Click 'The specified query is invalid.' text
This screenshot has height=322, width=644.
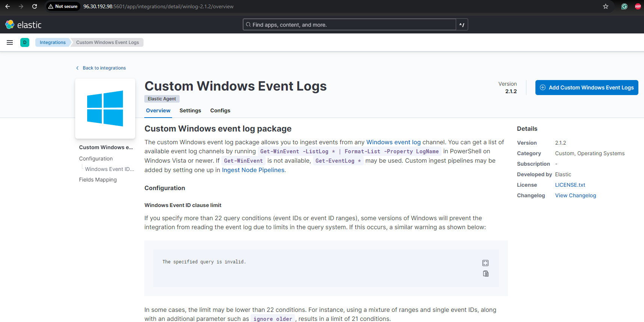click(204, 262)
